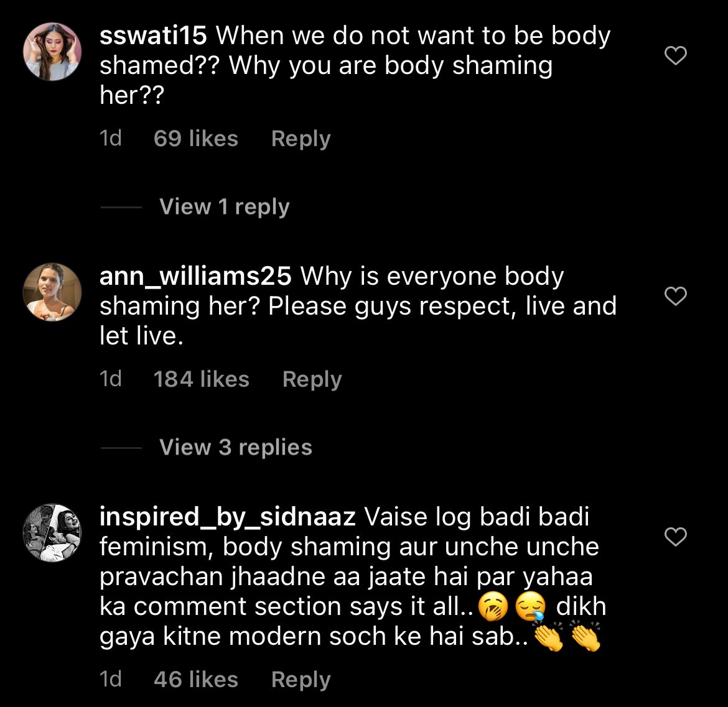728x707 pixels.
Task: Open sswati15's profile picture
Action: (52, 52)
